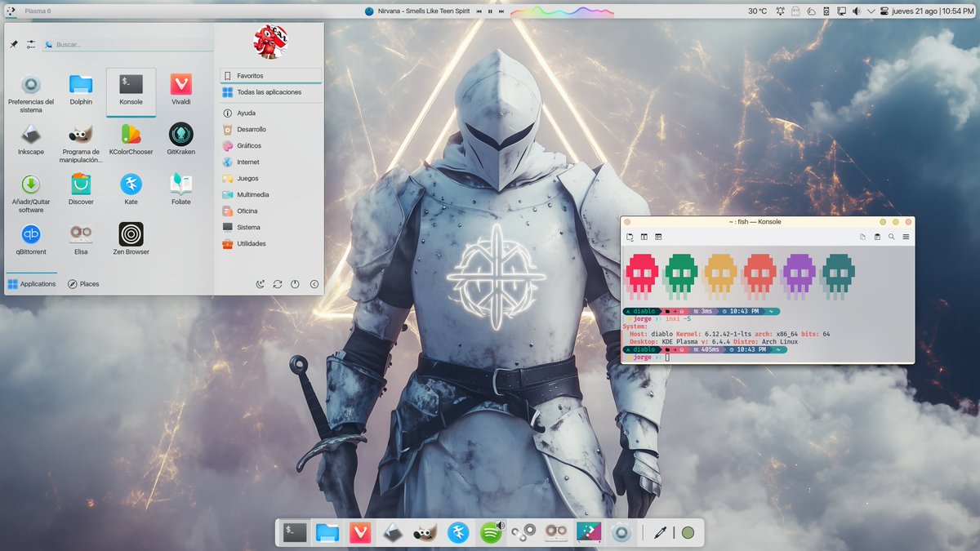980x551 pixels.
Task: Mute system volume from the top panel
Action: tap(857, 11)
